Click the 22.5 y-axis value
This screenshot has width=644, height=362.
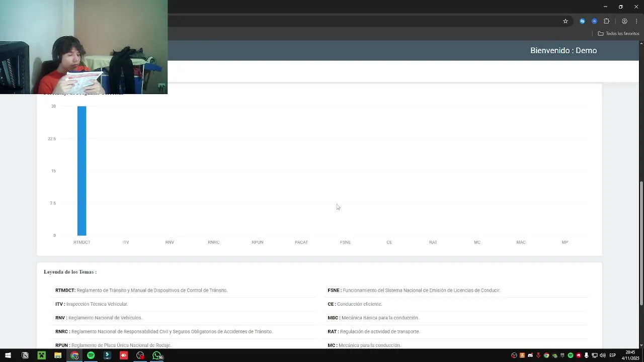[x=52, y=139]
